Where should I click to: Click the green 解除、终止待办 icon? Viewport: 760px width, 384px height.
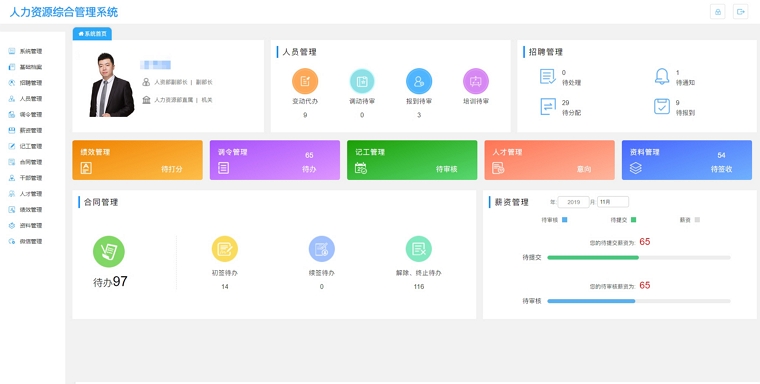[419, 249]
